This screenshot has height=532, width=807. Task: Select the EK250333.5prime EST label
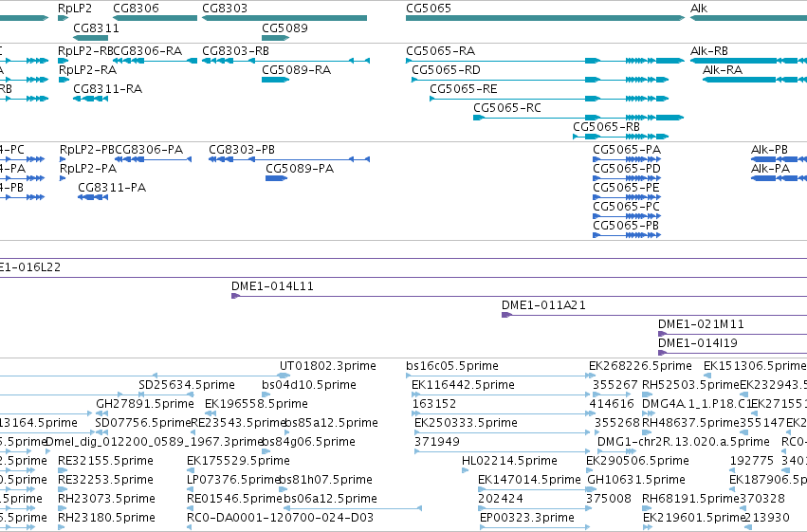tap(466, 424)
